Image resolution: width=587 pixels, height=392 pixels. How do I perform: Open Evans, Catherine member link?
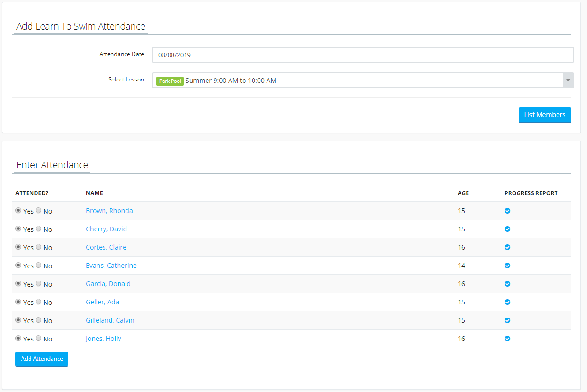click(111, 266)
